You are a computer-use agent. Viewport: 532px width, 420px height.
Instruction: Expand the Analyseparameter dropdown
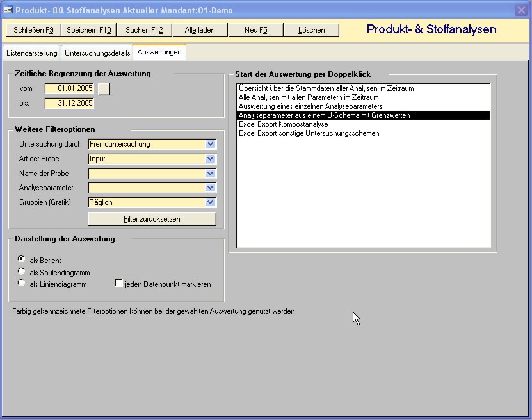211,188
